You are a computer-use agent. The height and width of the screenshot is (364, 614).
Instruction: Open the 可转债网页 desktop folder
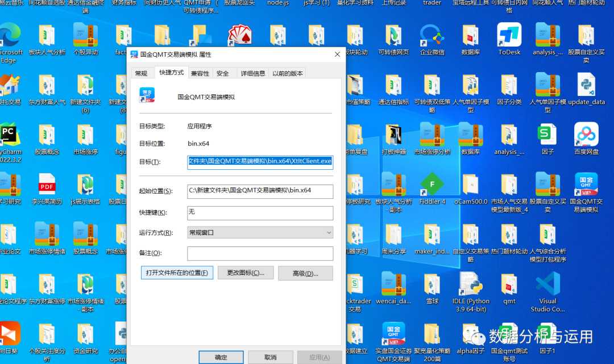coord(393,40)
